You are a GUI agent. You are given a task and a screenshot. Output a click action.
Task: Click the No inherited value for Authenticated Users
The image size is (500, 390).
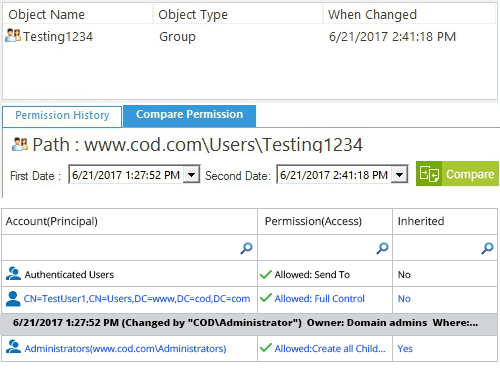coord(404,275)
